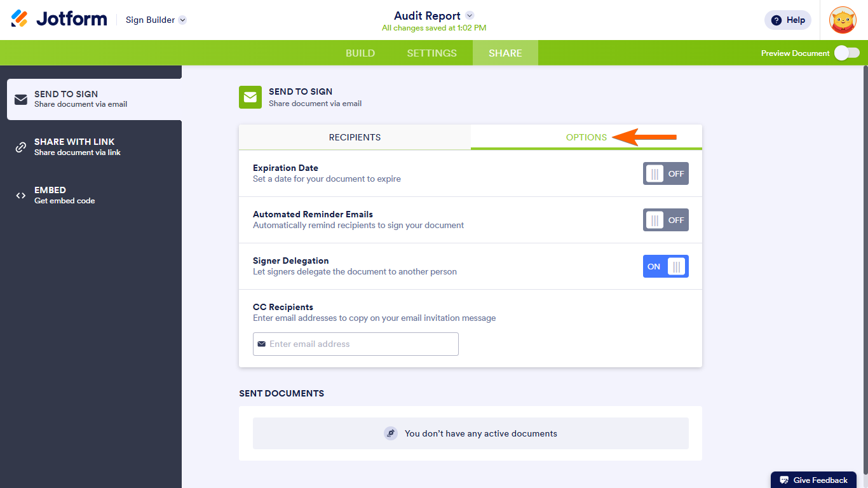Select Send to Sign in the sidebar
This screenshot has width=868, height=488.
coord(94,99)
